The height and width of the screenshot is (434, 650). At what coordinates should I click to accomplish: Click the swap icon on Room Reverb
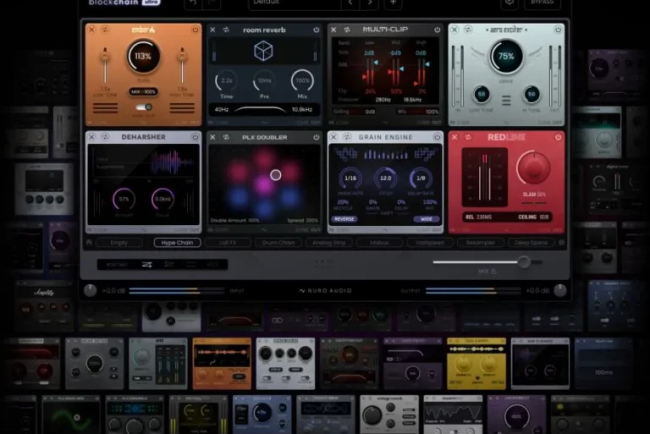click(226, 30)
